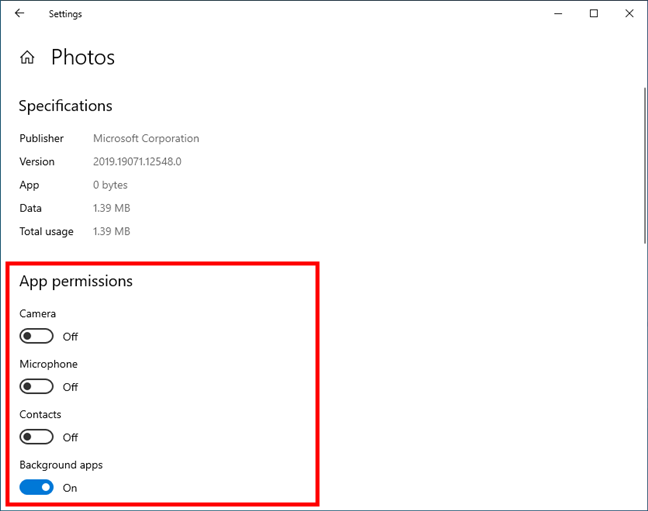Click the 'Microphone' permission label
Viewport: 648px width, 511px height.
tap(48, 364)
